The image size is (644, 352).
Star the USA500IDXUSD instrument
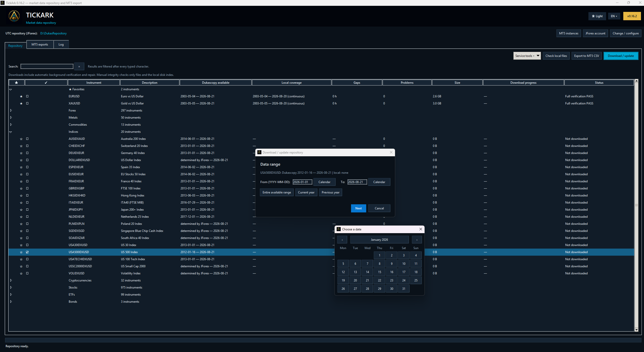tap(21, 252)
